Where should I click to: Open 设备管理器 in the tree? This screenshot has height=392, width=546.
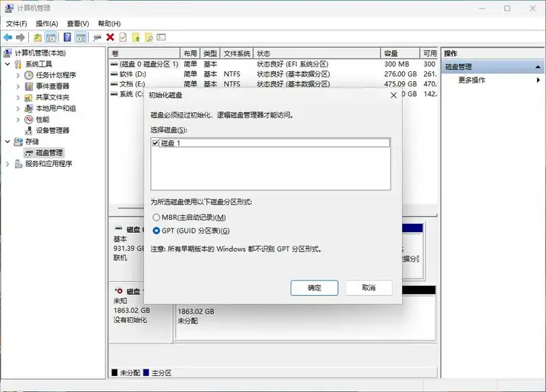point(52,130)
